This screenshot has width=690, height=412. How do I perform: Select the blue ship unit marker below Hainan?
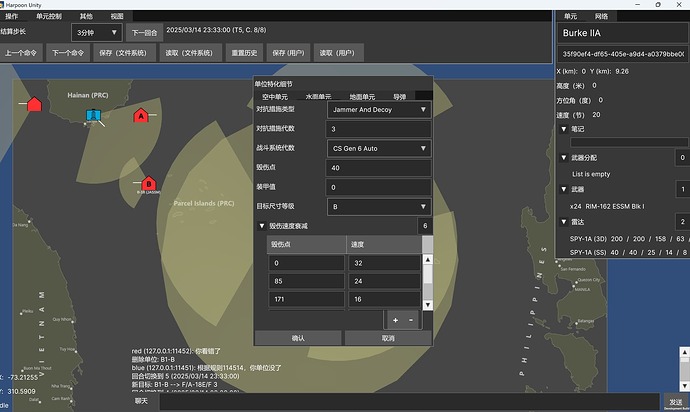93,115
